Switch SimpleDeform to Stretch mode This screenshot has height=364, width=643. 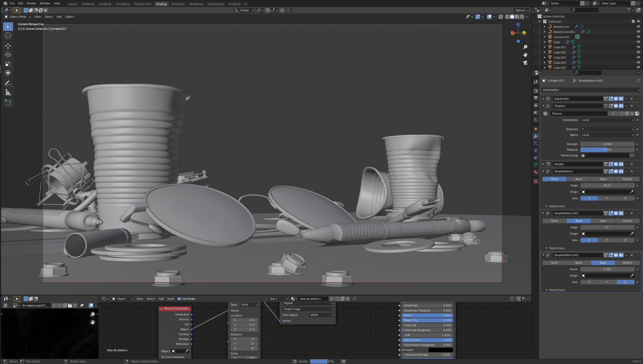627,179
